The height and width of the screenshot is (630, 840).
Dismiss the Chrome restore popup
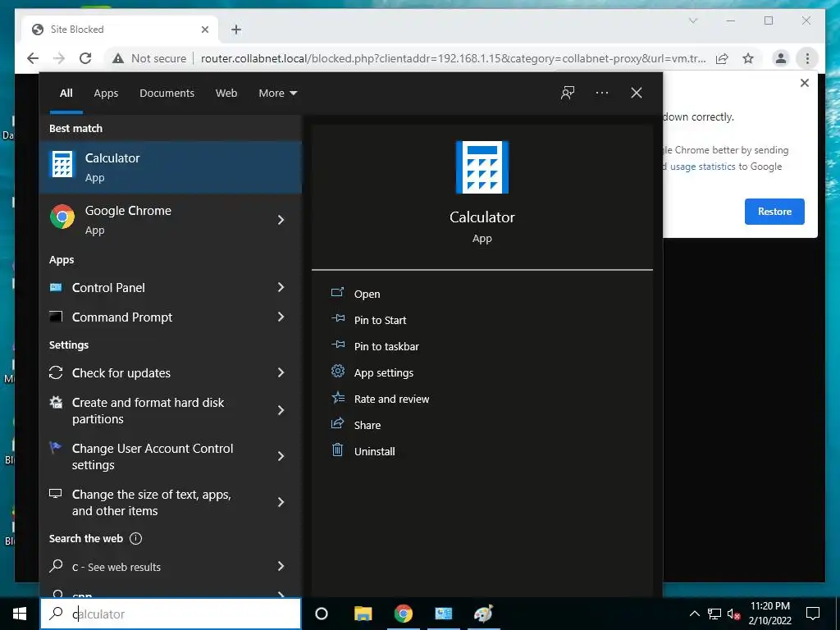(x=804, y=83)
